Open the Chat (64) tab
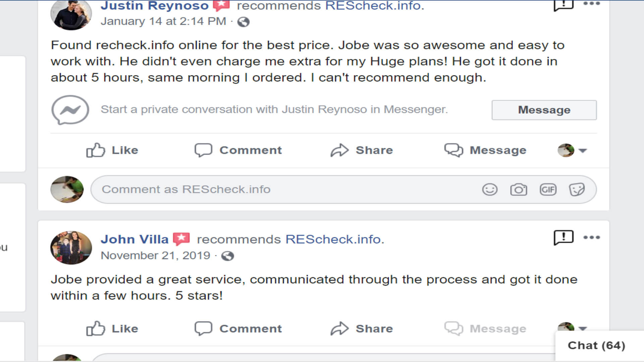The height and width of the screenshot is (362, 644). pos(596,346)
